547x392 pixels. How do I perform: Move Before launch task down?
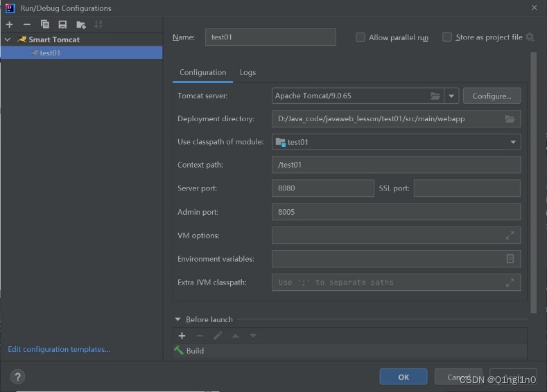tap(253, 336)
